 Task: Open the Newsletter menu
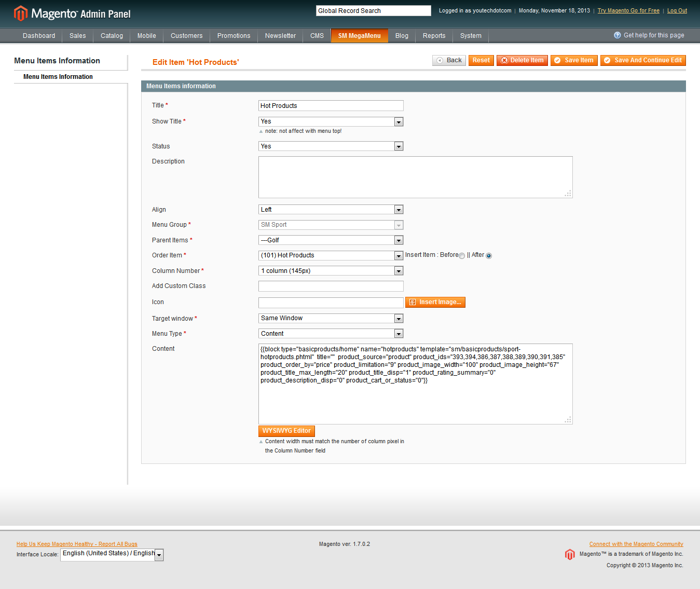coord(280,36)
